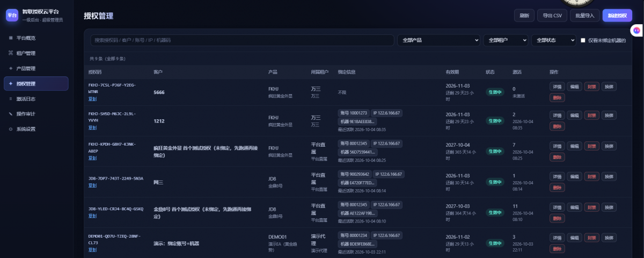Click the 授权码 column header

pyautogui.click(x=95, y=72)
